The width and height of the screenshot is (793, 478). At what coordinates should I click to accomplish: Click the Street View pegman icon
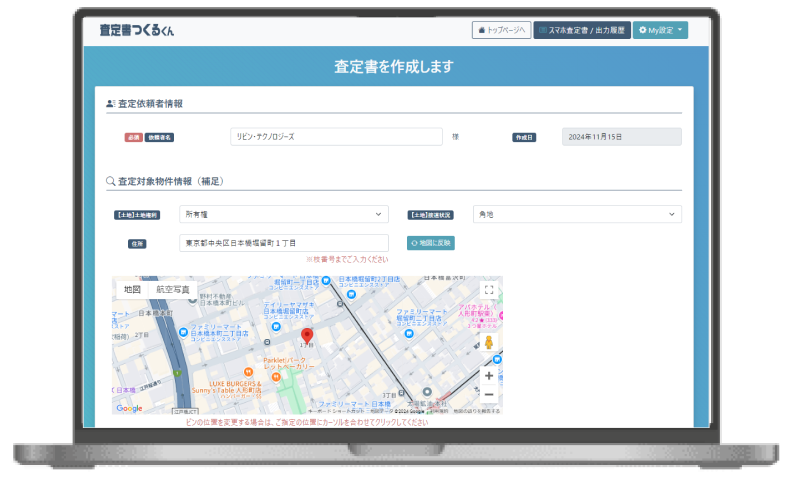(489, 342)
